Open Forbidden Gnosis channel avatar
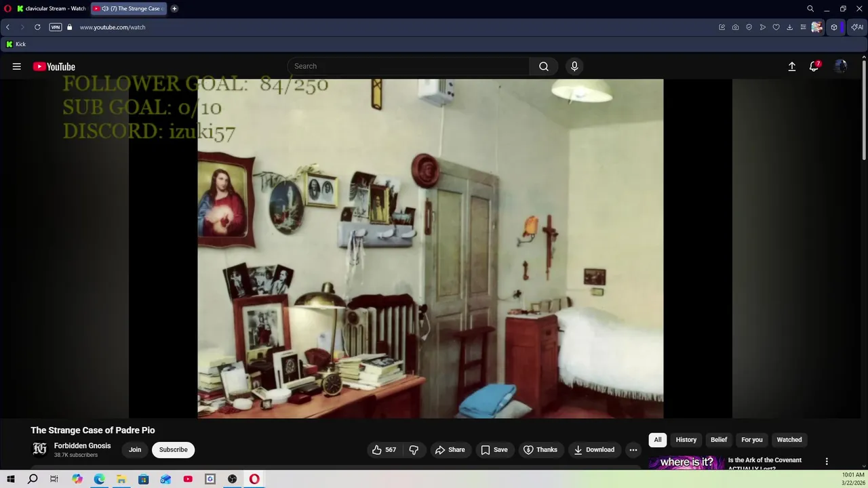 (x=40, y=449)
